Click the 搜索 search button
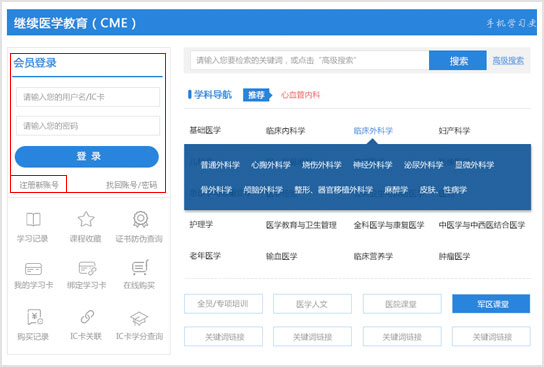This screenshot has width=544, height=367. 458,60
